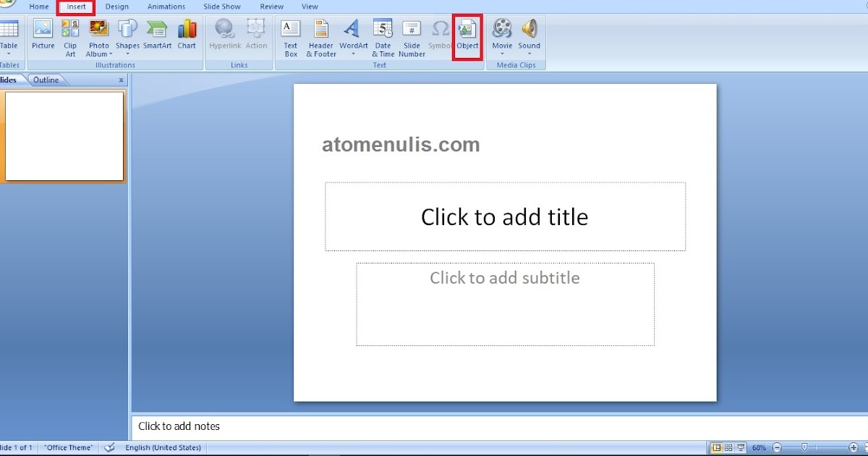Image resolution: width=868 pixels, height=456 pixels.
Task: Switch to the Slides pane tab
Action: 10,80
